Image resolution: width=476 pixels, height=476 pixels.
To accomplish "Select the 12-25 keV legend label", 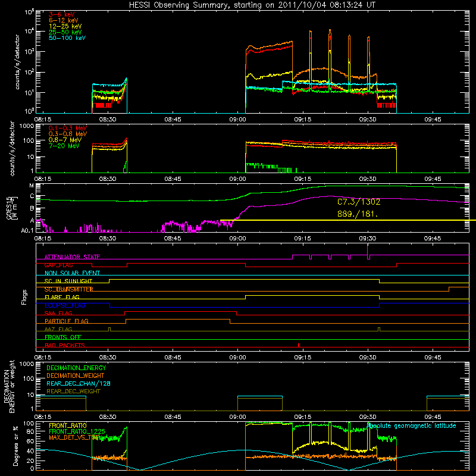I will 65,26.
